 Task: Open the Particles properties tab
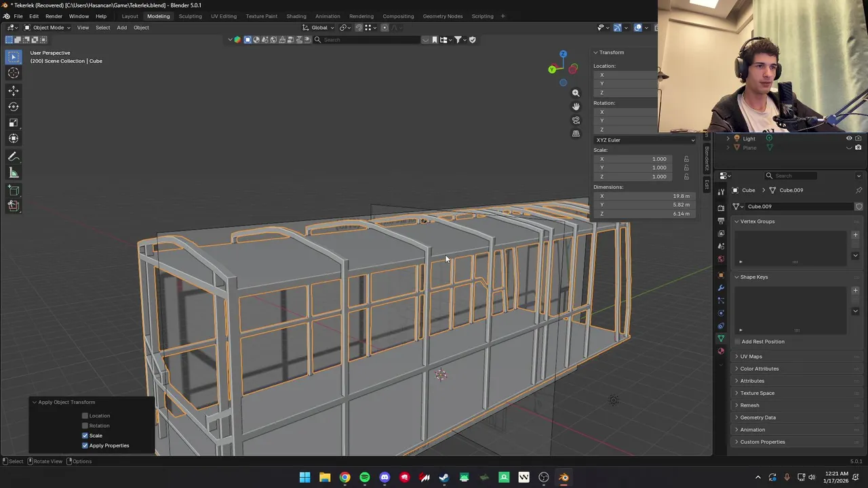[721, 300]
